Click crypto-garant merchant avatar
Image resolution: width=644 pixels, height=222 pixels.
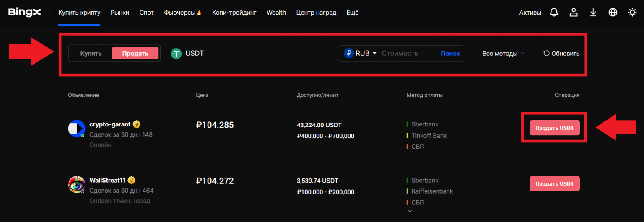[x=77, y=129]
